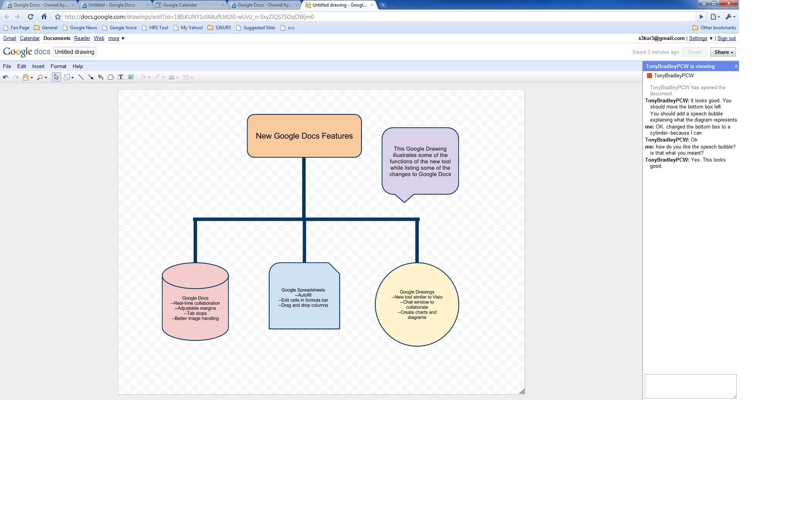The height and width of the screenshot is (532, 801).
Task: Open the File menu
Action: click(7, 66)
